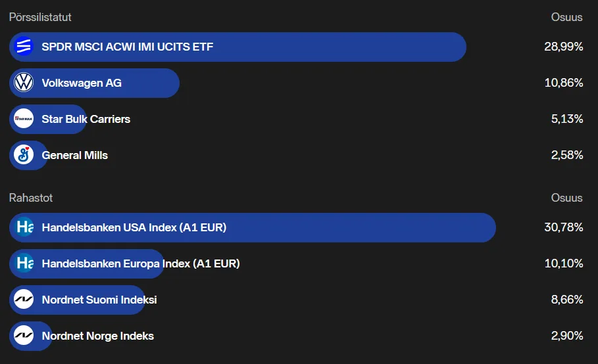This screenshot has width=598, height=364.
Task: Open Handelsbanken Europa Index (A1 EUR) fund
Action: pos(140,263)
